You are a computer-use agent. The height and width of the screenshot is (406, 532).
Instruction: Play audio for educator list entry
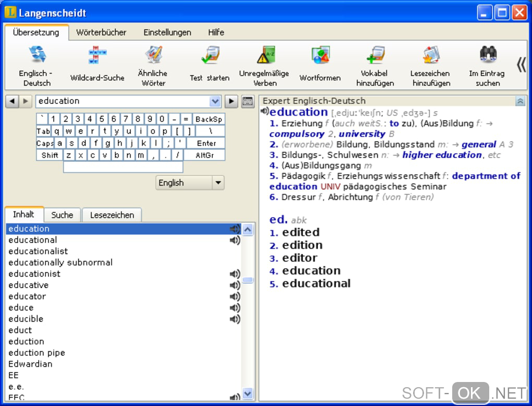tap(235, 296)
